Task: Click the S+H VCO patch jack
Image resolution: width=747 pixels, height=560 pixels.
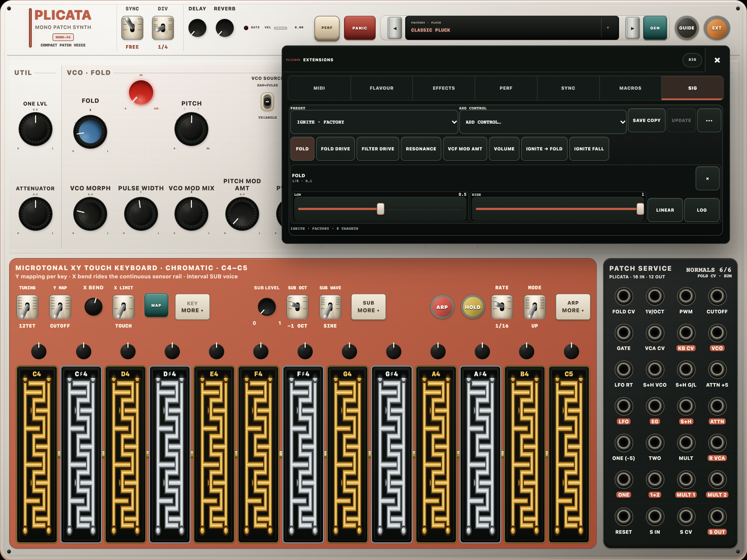Action: click(655, 369)
